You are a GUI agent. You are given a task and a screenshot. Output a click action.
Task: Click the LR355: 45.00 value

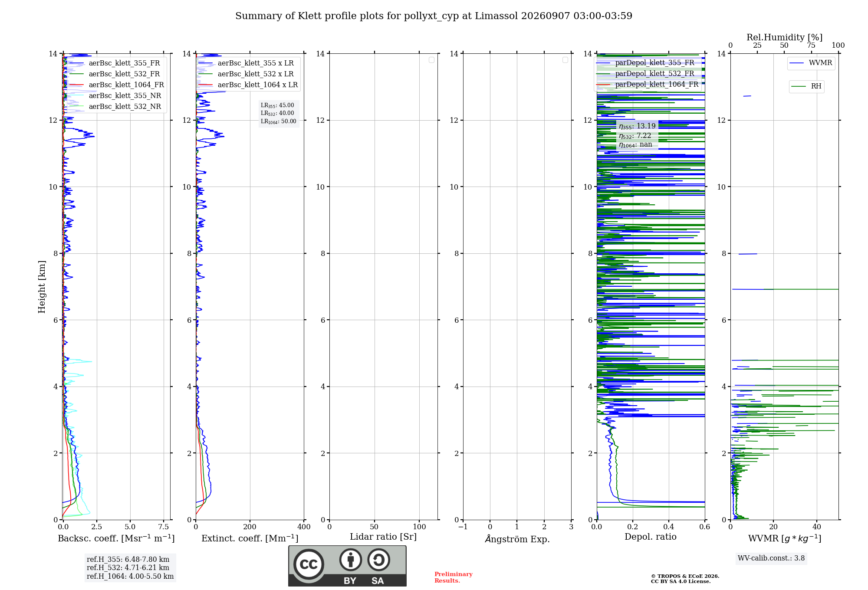tap(277, 105)
